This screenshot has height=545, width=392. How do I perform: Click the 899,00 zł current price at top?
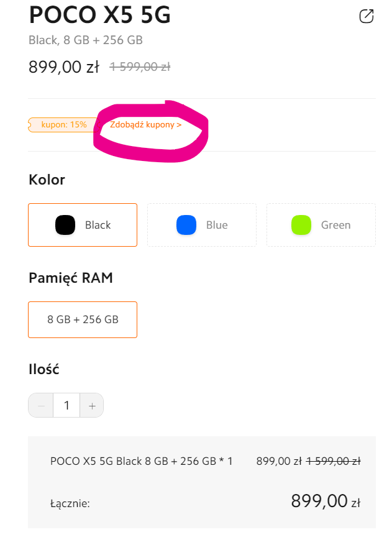[x=64, y=66]
